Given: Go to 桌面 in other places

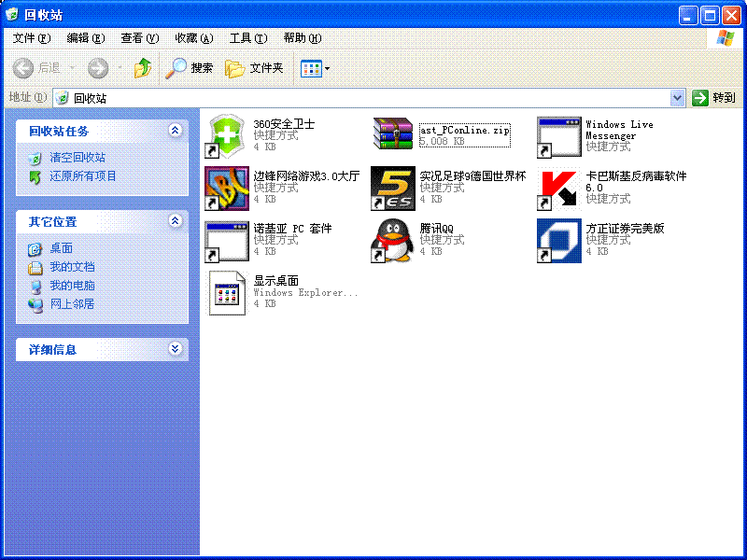Looking at the screenshot, I should click(61, 248).
